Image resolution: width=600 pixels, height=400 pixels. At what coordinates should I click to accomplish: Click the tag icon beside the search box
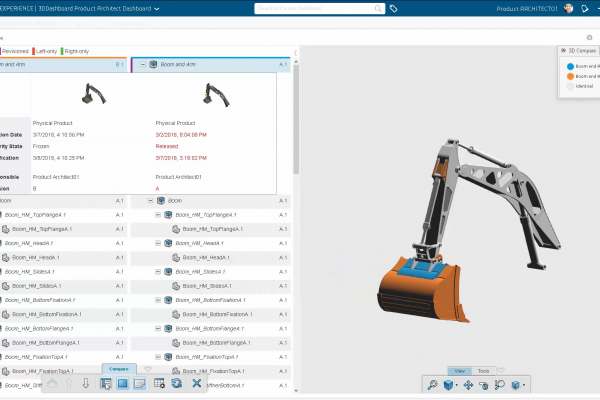[x=393, y=8]
